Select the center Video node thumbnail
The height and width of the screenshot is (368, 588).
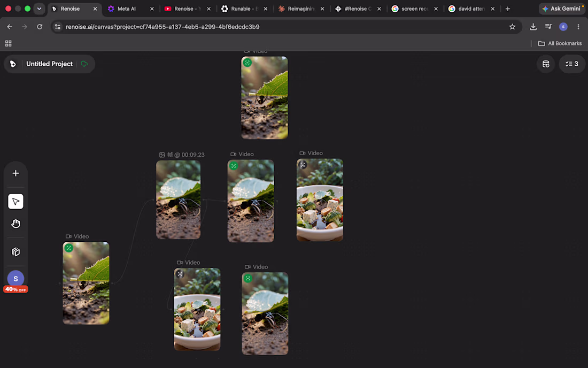tap(251, 201)
